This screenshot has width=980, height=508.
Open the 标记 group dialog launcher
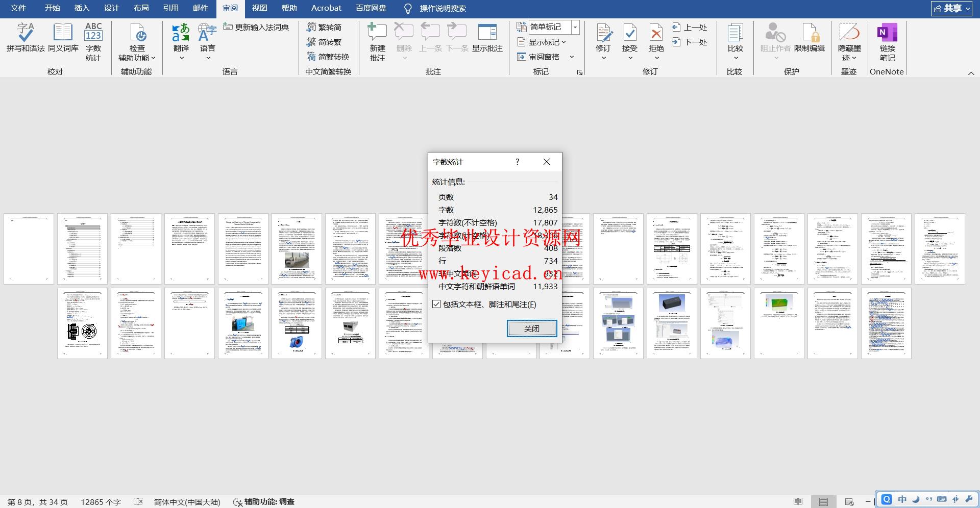580,72
